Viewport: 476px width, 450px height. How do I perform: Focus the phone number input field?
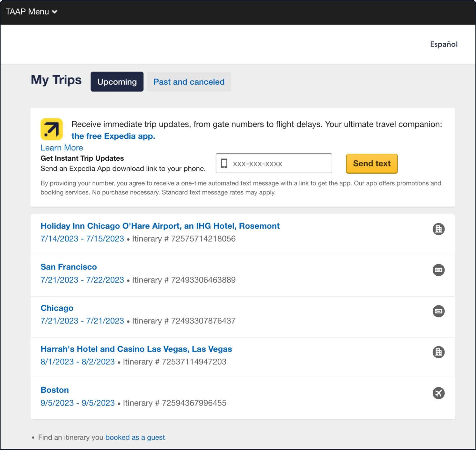tap(274, 163)
